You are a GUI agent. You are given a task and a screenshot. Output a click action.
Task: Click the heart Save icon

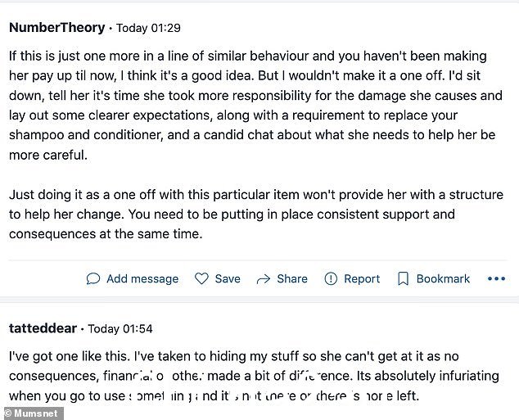coord(201,278)
